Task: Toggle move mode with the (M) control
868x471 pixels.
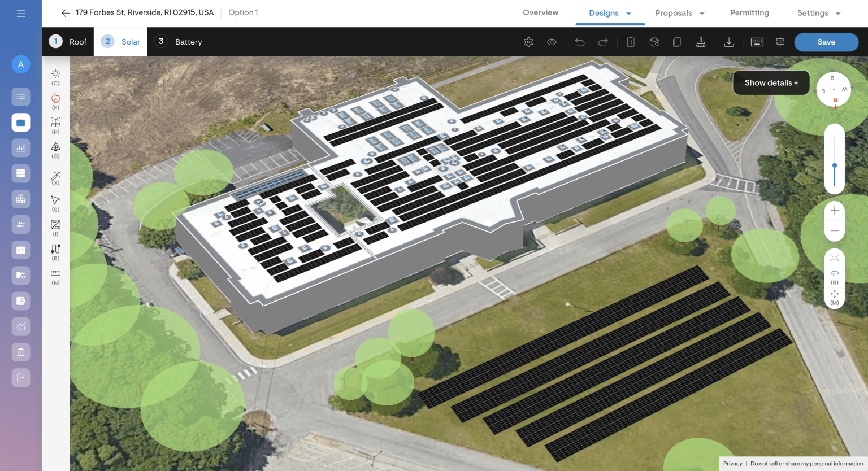Action: (835, 295)
